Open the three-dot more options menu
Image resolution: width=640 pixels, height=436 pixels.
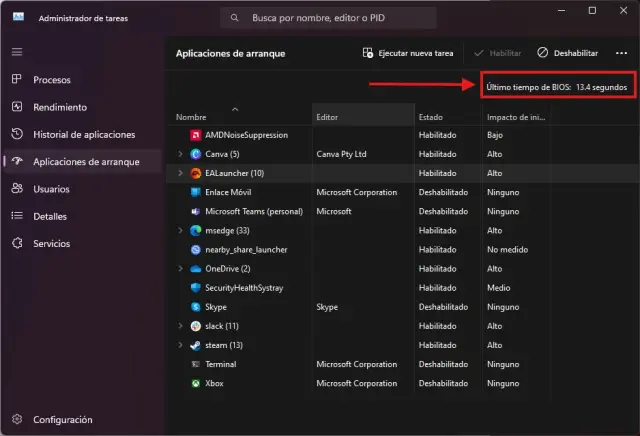(x=621, y=52)
